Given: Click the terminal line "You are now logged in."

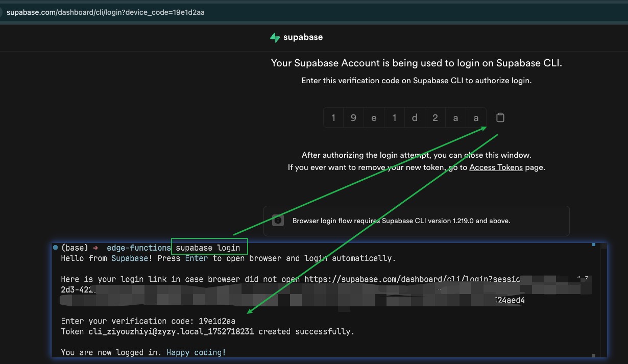Looking at the screenshot, I should (143, 352).
